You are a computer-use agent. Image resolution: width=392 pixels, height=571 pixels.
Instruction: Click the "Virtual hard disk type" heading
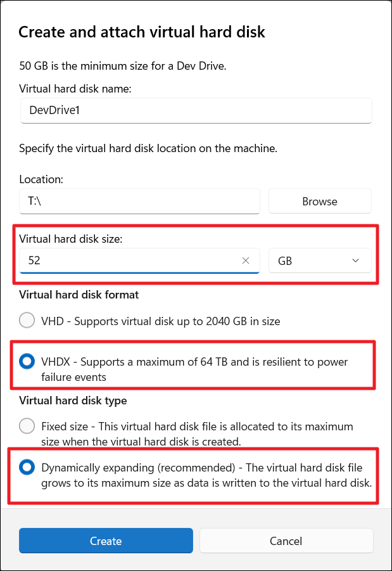click(73, 401)
